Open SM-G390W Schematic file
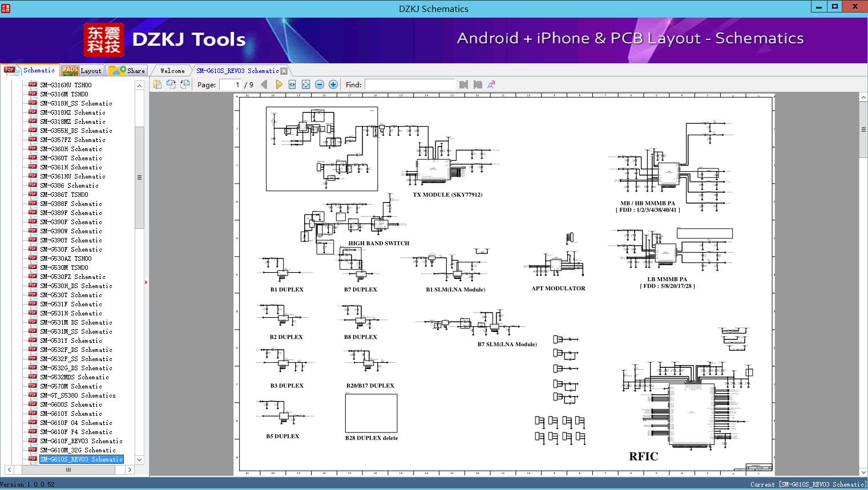Screen dimensions: 868x490 pyautogui.click(x=71, y=231)
